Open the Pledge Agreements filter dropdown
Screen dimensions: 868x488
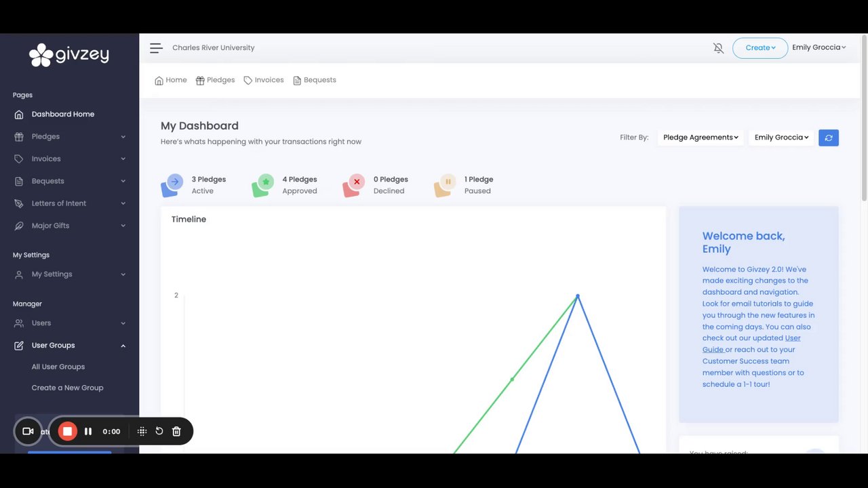701,138
